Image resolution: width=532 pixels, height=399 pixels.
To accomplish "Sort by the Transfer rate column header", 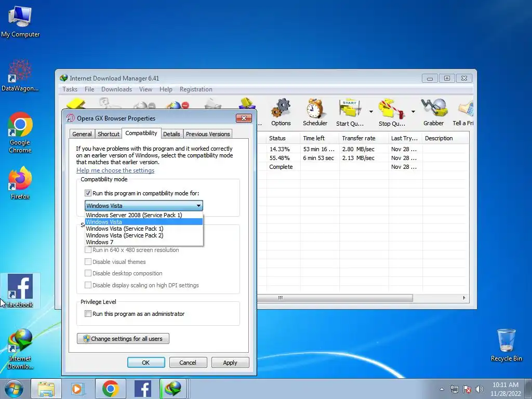I will (x=364, y=138).
